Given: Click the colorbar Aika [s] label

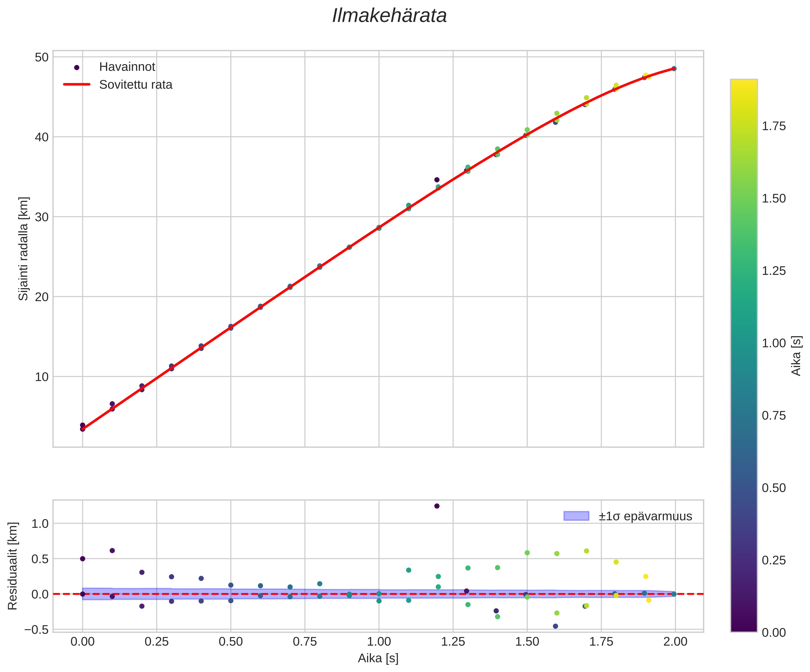Looking at the screenshot, I should pyautogui.click(x=797, y=356).
